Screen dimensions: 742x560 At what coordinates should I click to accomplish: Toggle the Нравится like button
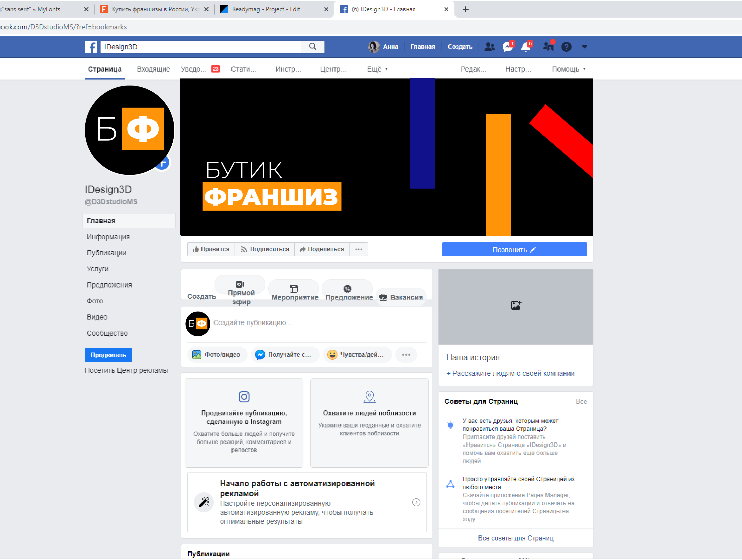tap(211, 249)
